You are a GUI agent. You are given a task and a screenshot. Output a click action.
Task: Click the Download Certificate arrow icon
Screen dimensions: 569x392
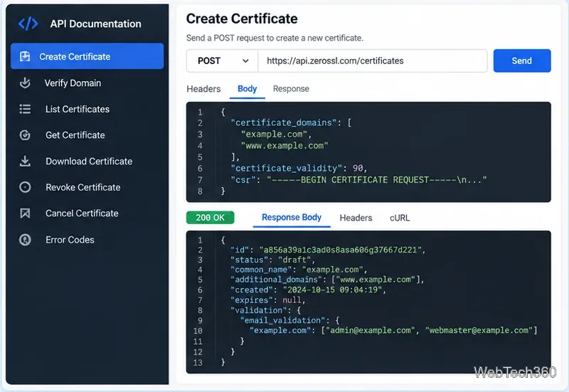[x=25, y=161]
